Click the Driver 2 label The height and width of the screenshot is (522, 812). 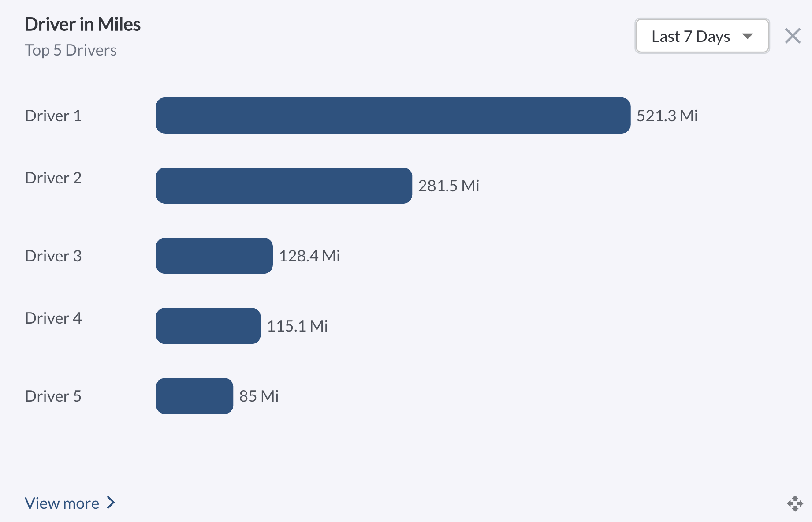pos(53,178)
